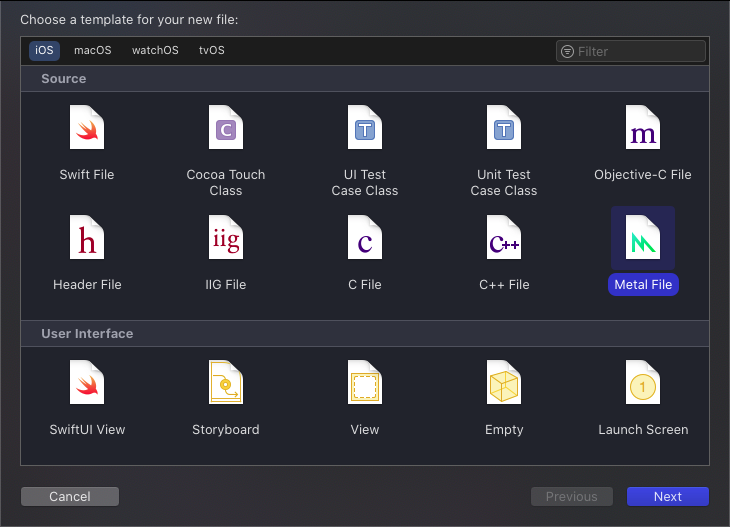Choose the Storyboard template icon

click(226, 382)
